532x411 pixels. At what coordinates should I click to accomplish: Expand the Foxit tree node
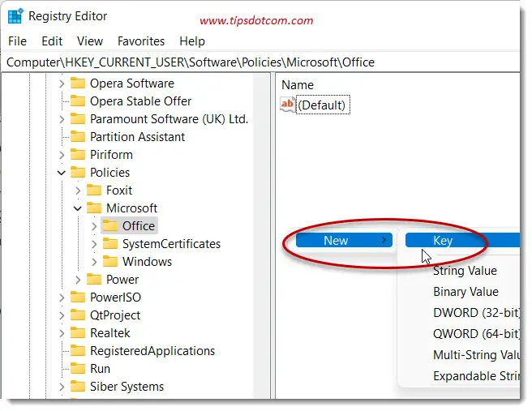point(78,191)
